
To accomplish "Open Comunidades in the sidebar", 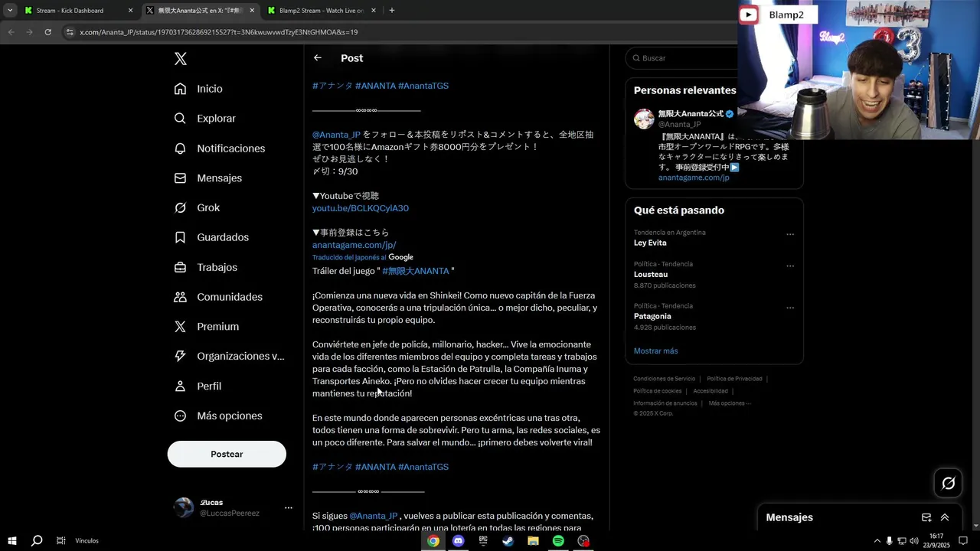I will point(219,297).
